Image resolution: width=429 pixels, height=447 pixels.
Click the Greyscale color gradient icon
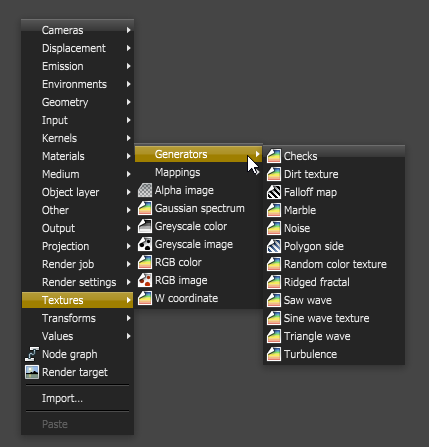tap(145, 226)
